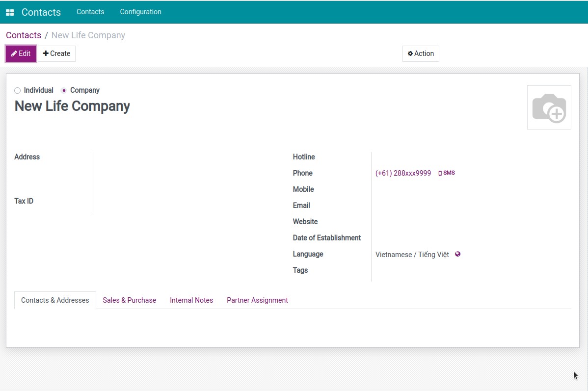Click the Vietnamese / Tiếng Việt language value

tap(412, 255)
